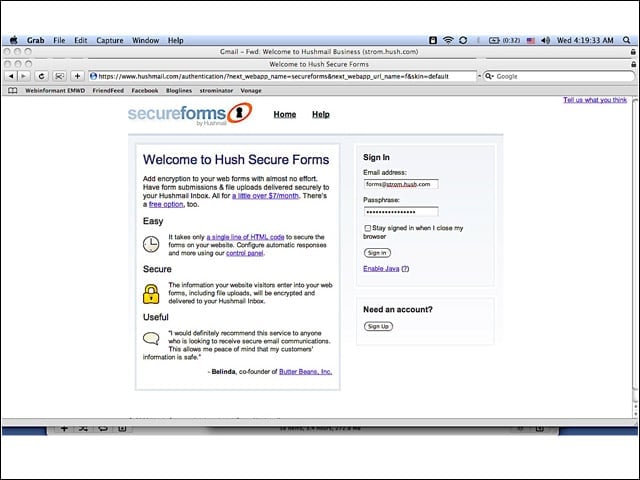
Task: Open the single line of HTML code link
Action: click(245, 237)
